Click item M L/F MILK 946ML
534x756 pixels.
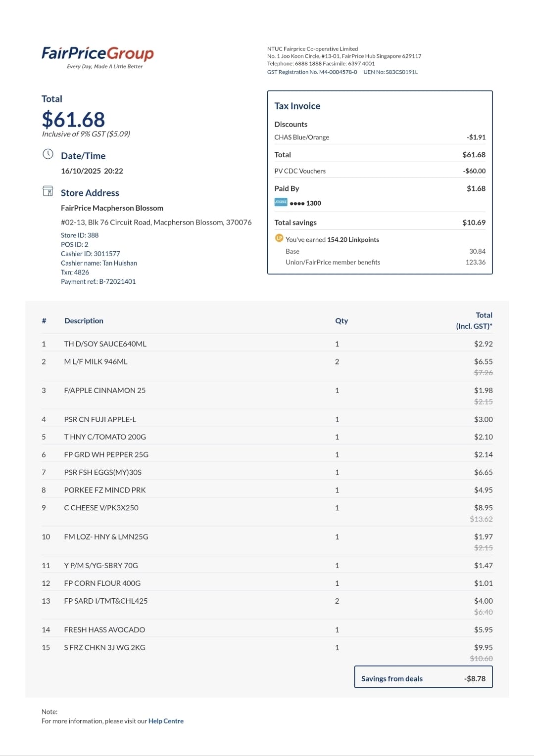point(96,362)
